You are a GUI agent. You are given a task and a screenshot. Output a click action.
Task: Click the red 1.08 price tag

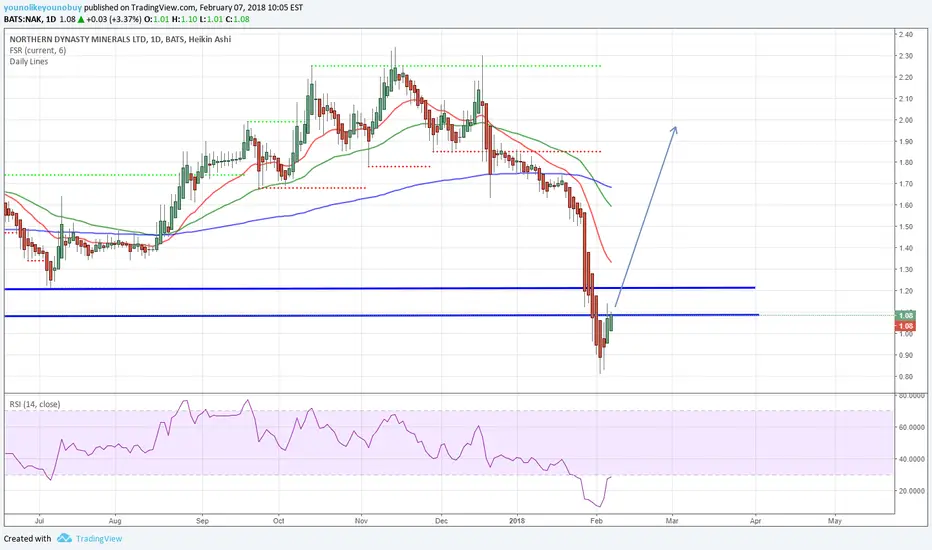(905, 326)
